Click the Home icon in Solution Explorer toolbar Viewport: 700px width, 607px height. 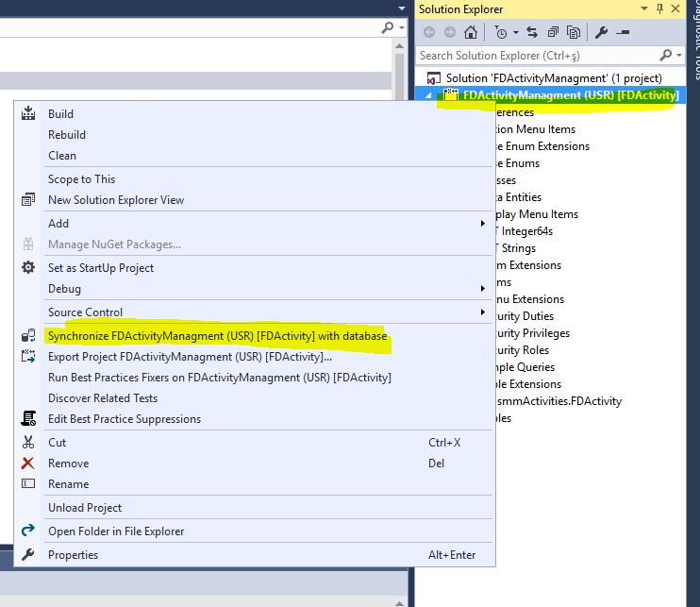pyautogui.click(x=471, y=32)
